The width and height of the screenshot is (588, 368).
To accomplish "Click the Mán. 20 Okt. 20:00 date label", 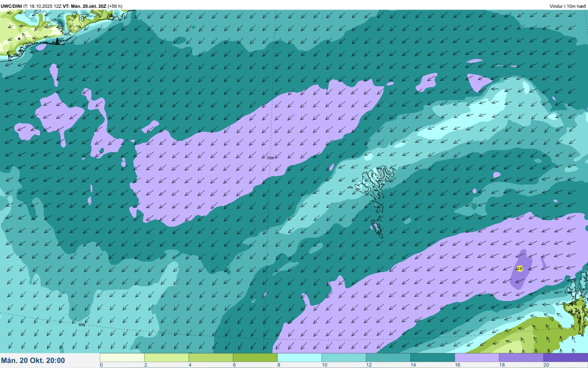I will click(33, 361).
